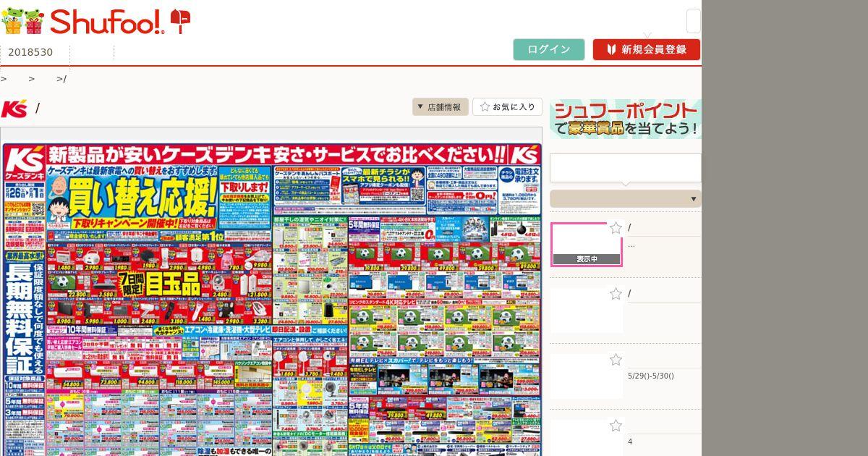
Task: Click the 新規会員登録 button
Action: pyautogui.click(x=647, y=49)
